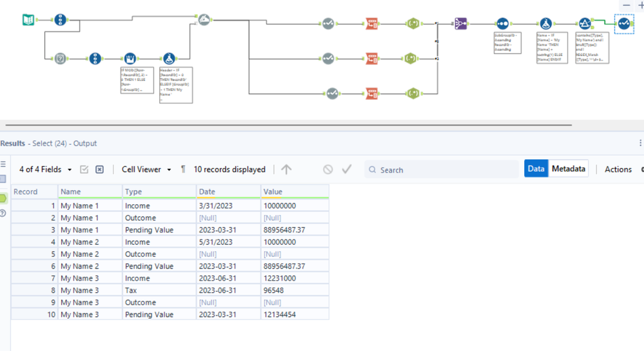Expand the Cell Viewer dropdown
The width and height of the screenshot is (644, 351).
(146, 169)
